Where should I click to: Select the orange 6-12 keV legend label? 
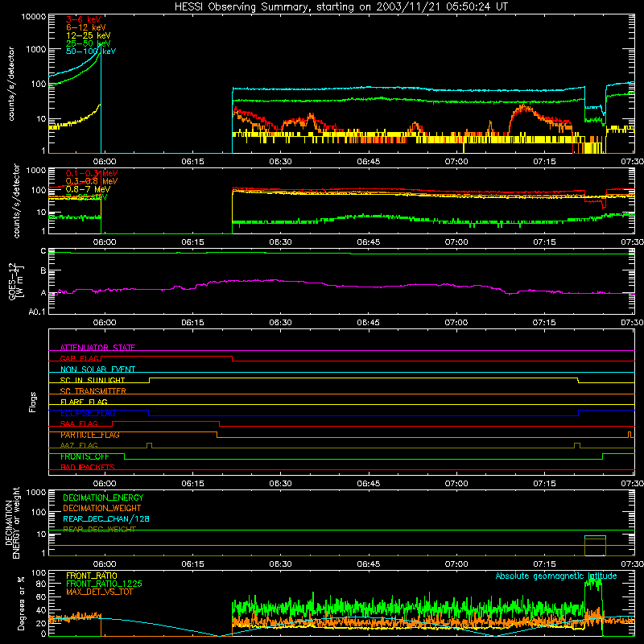pyautogui.click(x=86, y=27)
